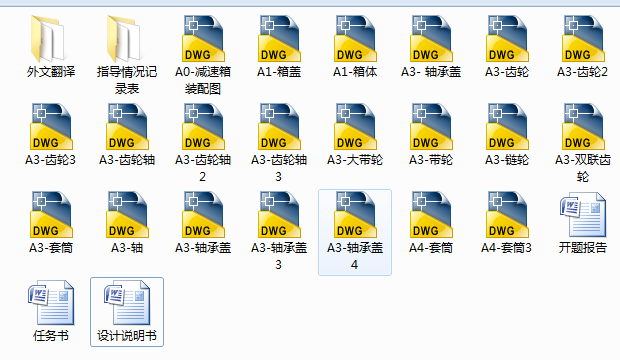Select the A3-轴 DWG file icon
This screenshot has height=360, width=620.
[127, 214]
